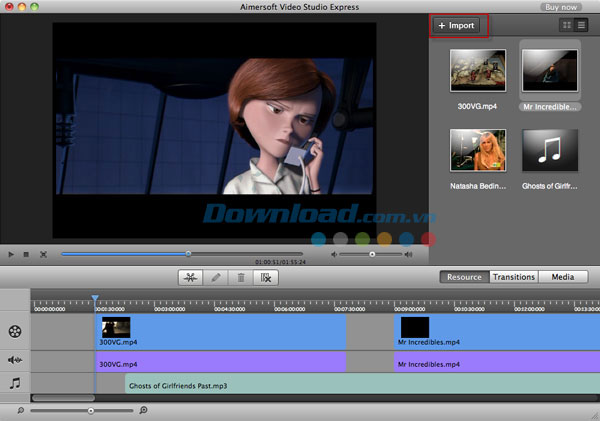Screen dimensions: 600x421
Task: Click the preview playback progress slider
Action: [182, 254]
